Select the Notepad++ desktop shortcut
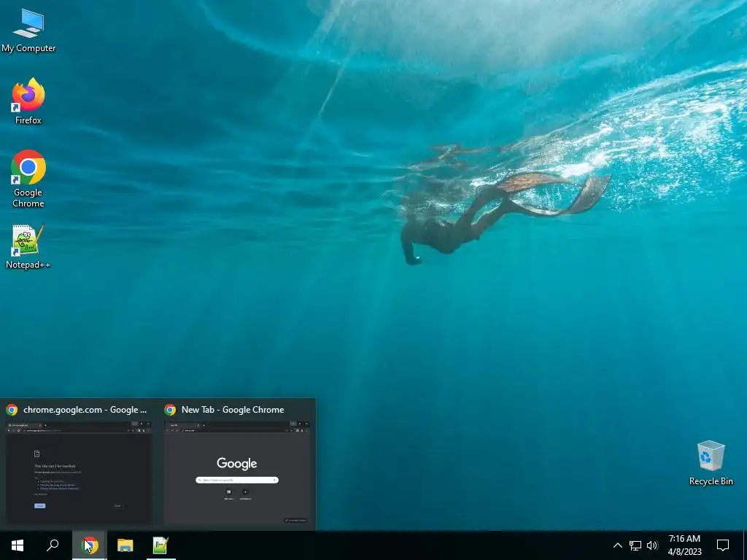Screen dimensions: 747x560 (x=28, y=246)
